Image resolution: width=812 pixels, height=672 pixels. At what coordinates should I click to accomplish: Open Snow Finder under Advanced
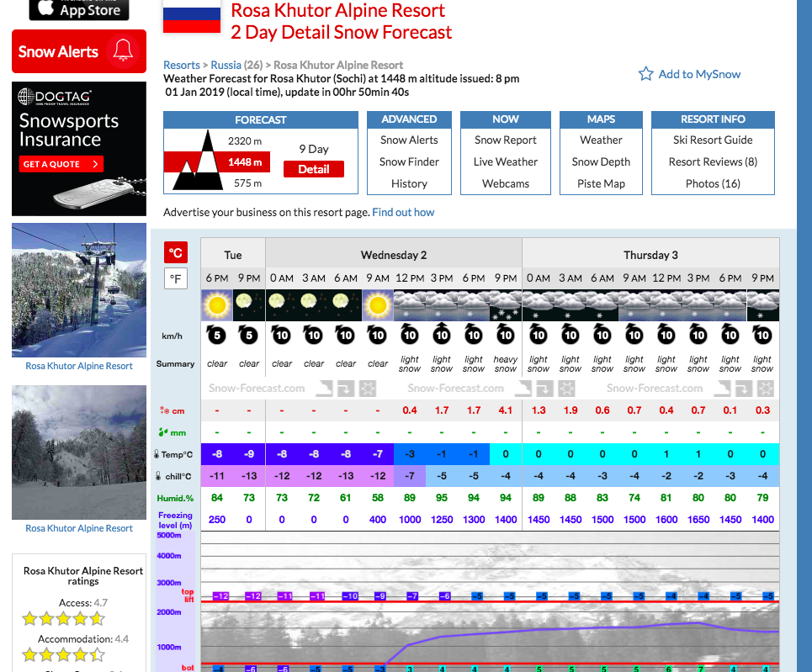pos(409,161)
